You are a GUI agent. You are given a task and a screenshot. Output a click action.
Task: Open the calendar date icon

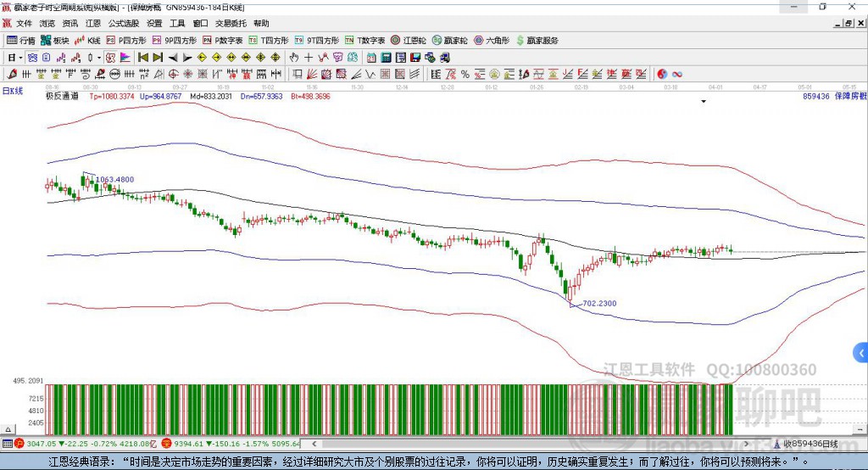371,58
